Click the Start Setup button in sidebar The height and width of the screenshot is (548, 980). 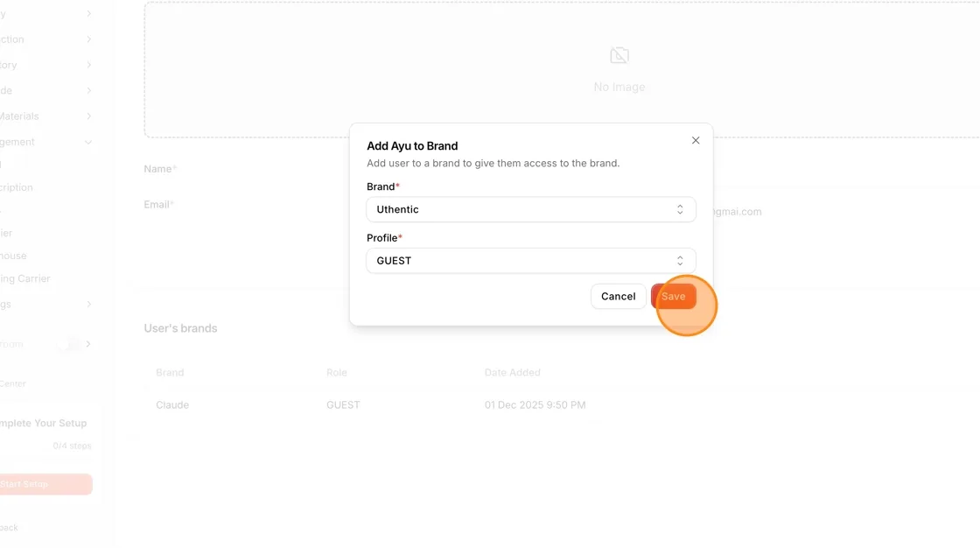(x=45, y=484)
